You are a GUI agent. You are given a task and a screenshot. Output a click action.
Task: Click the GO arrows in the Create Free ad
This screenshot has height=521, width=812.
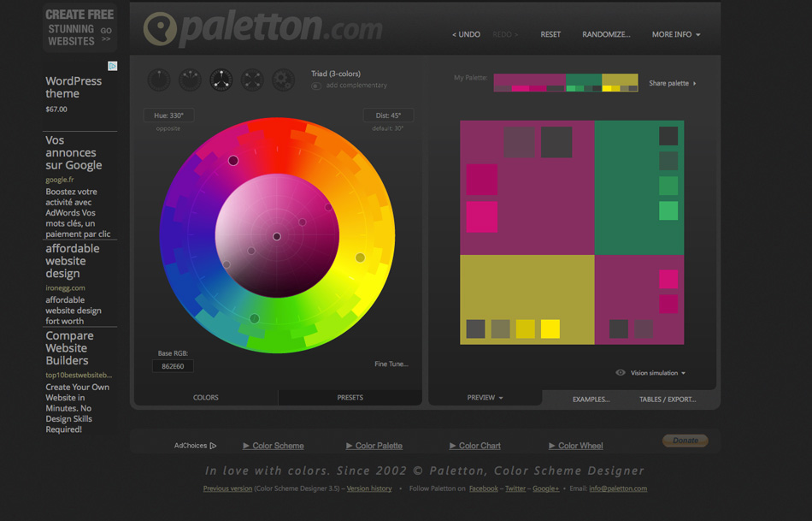pos(106,35)
